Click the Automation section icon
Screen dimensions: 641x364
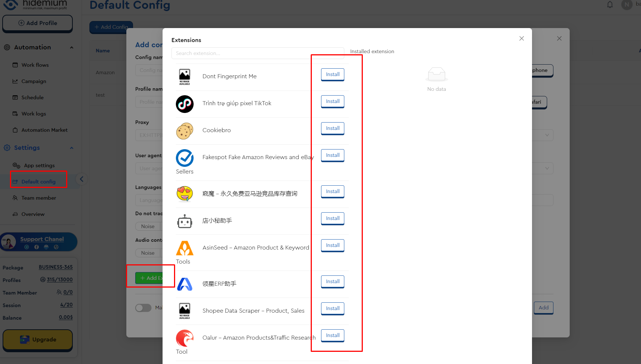7,47
